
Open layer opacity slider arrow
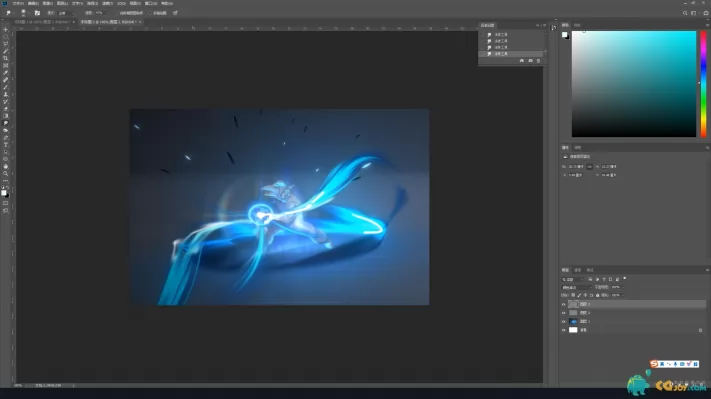click(623, 287)
